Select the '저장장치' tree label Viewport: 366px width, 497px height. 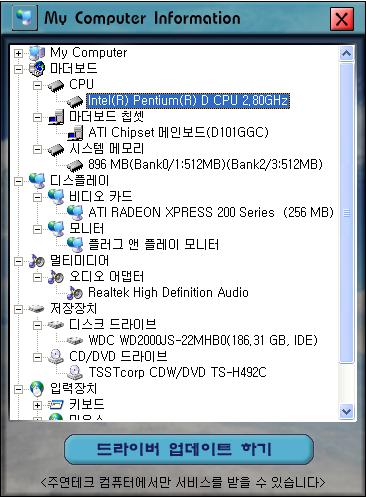click(x=73, y=309)
